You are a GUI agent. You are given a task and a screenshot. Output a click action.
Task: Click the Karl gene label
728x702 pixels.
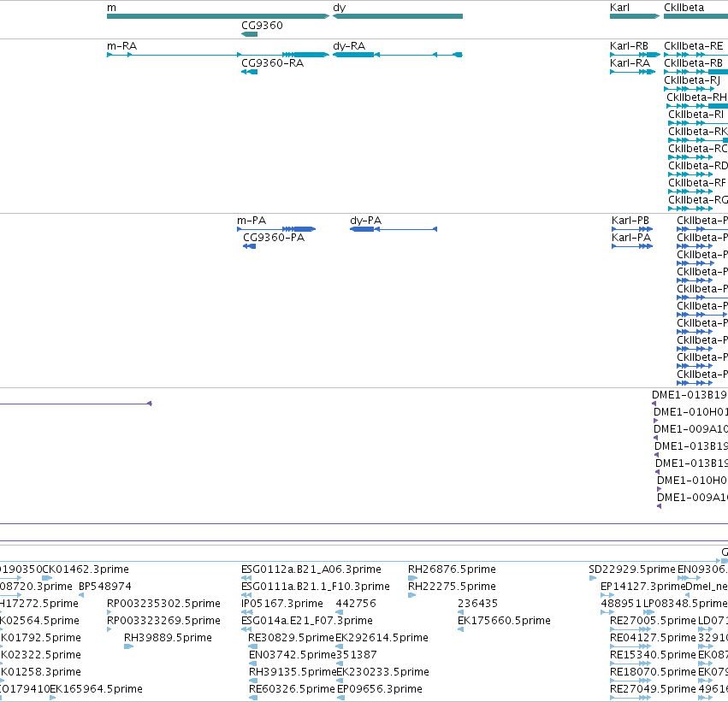point(619,8)
